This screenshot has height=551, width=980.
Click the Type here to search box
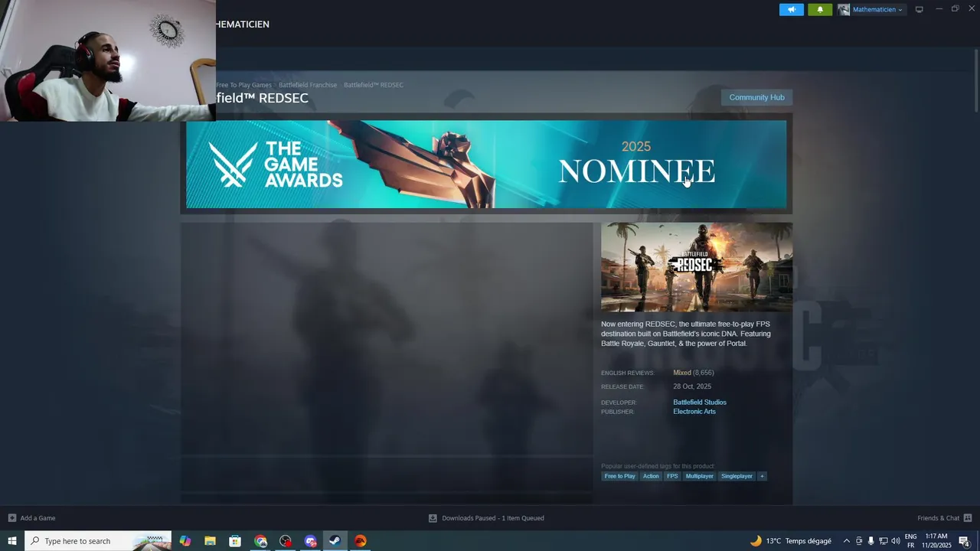click(99, 541)
